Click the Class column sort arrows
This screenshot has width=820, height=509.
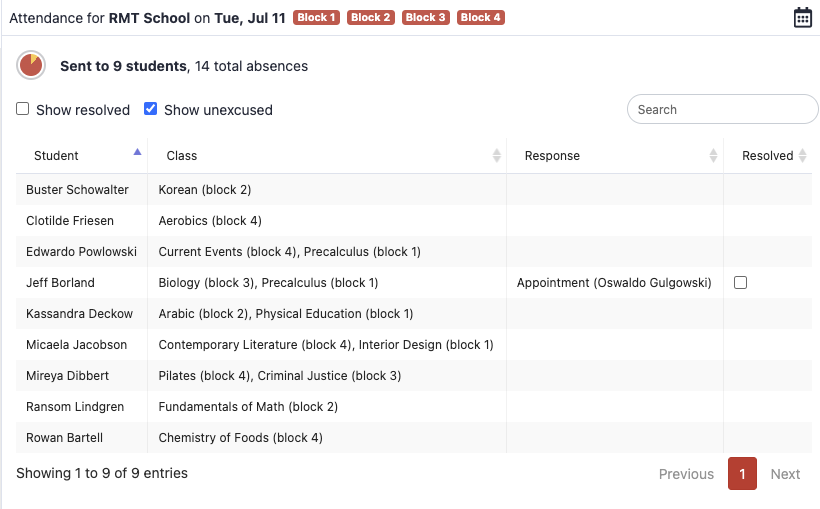(497, 156)
